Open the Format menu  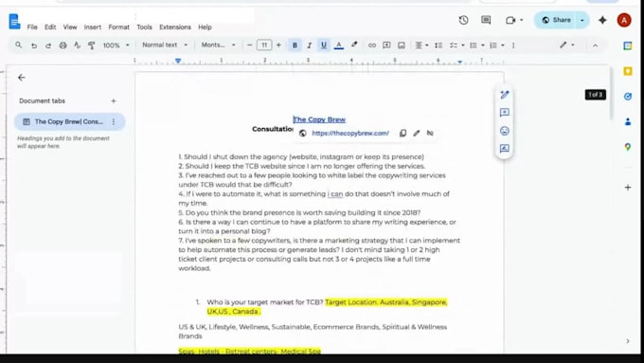tap(118, 27)
